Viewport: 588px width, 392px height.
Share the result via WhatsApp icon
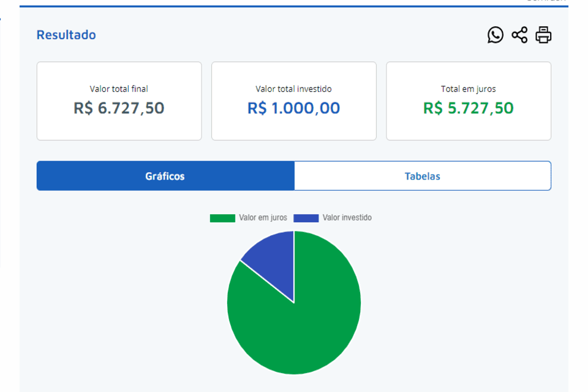[x=495, y=36]
